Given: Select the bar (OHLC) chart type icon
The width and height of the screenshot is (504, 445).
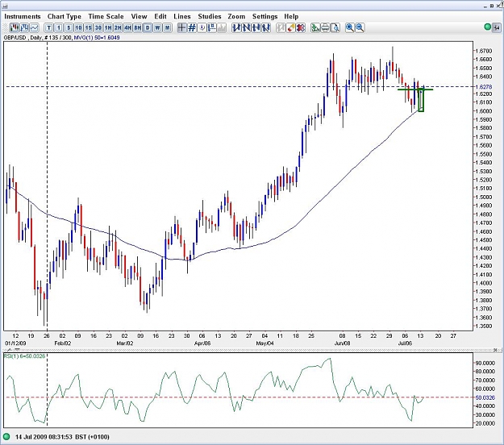Looking at the screenshot, I should pos(24,27).
